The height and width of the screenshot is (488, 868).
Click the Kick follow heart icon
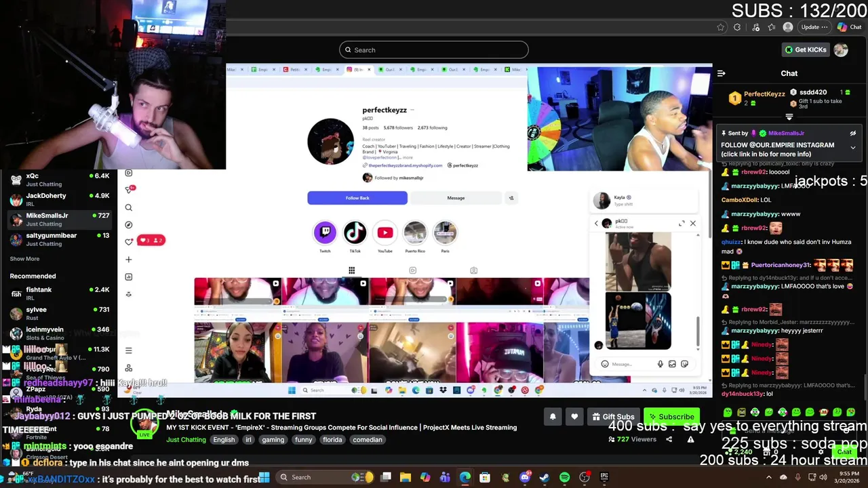click(x=574, y=417)
